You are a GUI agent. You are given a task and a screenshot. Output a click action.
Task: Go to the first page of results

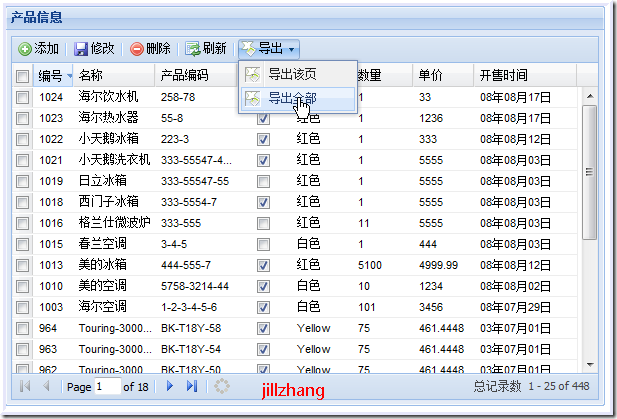pos(24,386)
